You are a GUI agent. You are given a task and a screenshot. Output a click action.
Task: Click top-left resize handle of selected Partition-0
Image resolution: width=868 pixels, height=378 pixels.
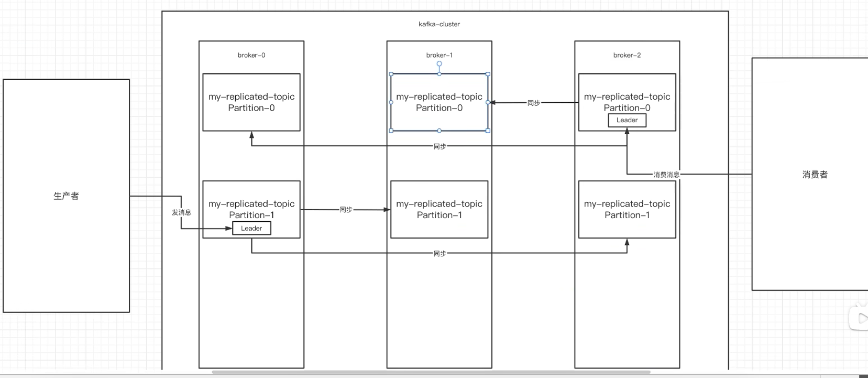coord(391,74)
